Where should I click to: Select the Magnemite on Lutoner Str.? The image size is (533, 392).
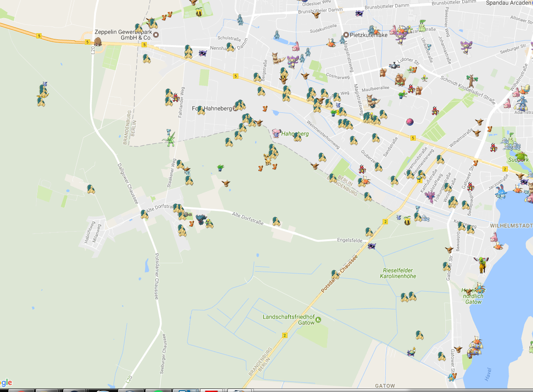[394, 66]
